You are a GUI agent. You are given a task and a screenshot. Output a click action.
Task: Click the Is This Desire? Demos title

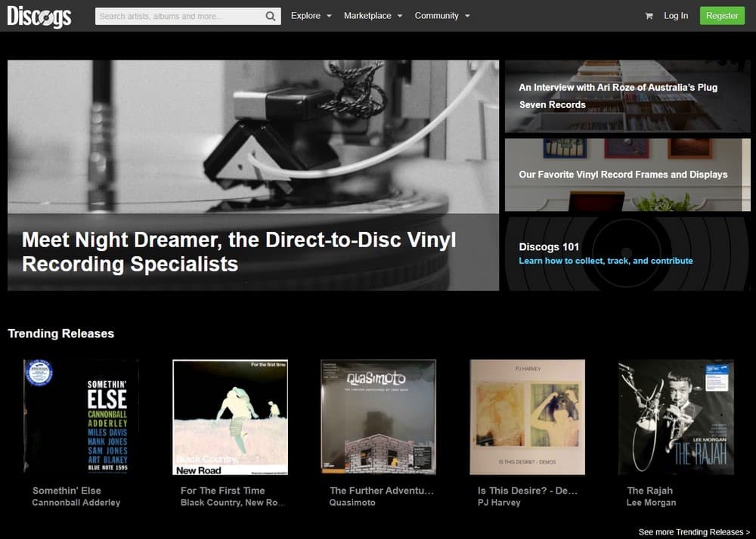[x=528, y=491]
